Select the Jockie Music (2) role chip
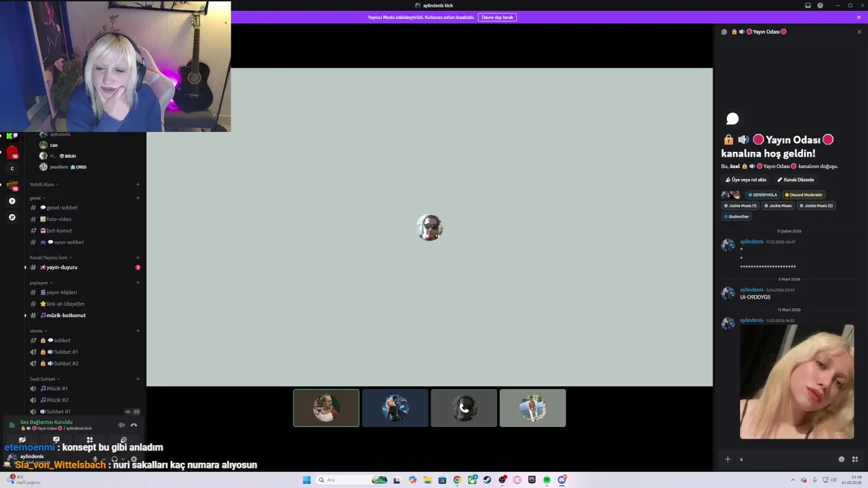This screenshot has width=868, height=488. coord(816,205)
